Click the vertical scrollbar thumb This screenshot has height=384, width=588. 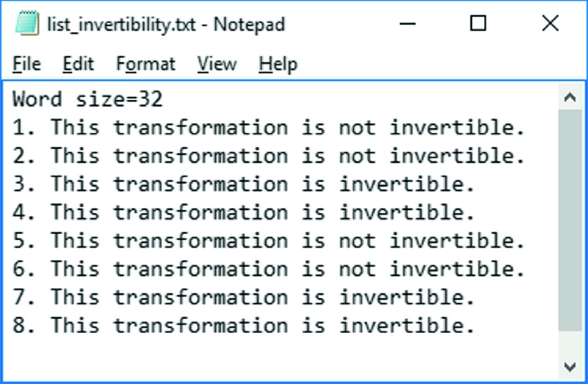click(569, 220)
